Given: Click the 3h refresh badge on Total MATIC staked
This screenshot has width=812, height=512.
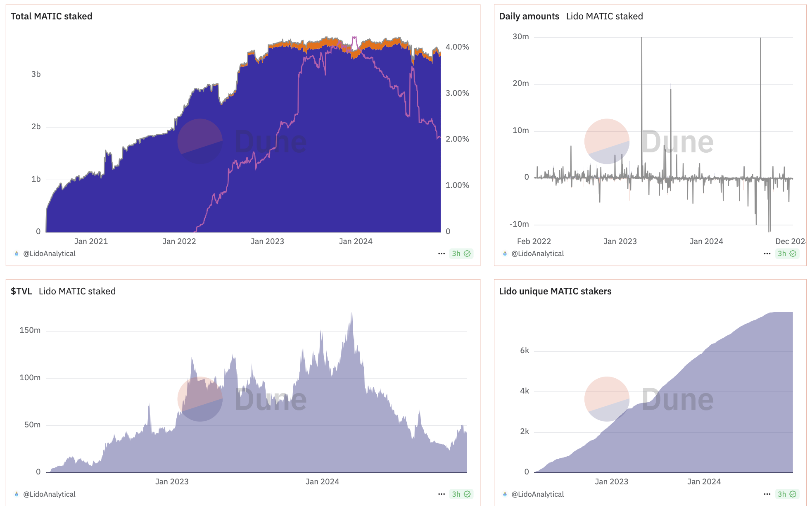Looking at the screenshot, I should 461,254.
